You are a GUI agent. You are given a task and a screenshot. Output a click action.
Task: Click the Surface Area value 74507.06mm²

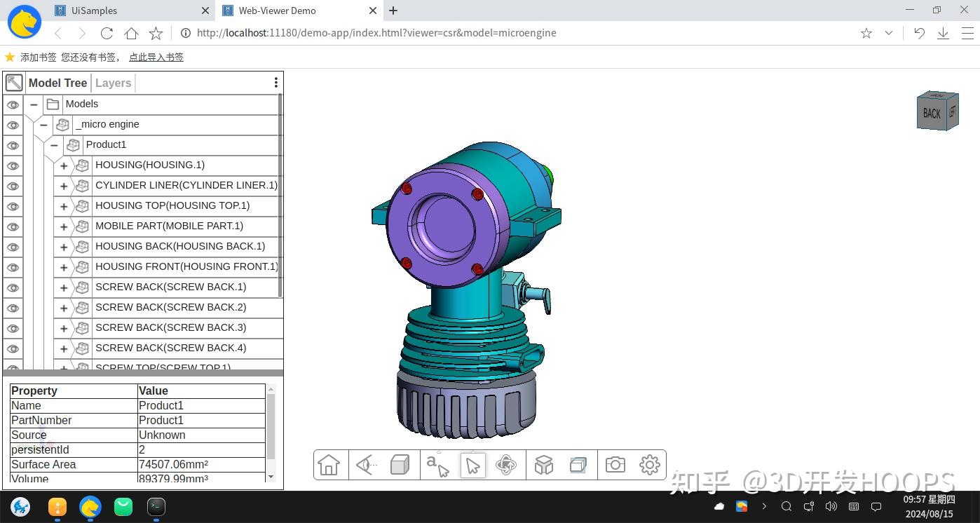tap(174, 464)
